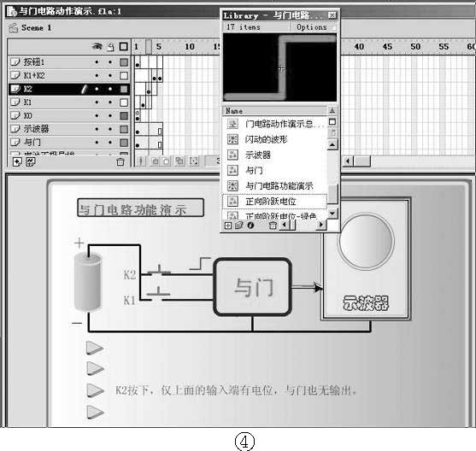Enable Onion Skin Outlines button

(166, 161)
